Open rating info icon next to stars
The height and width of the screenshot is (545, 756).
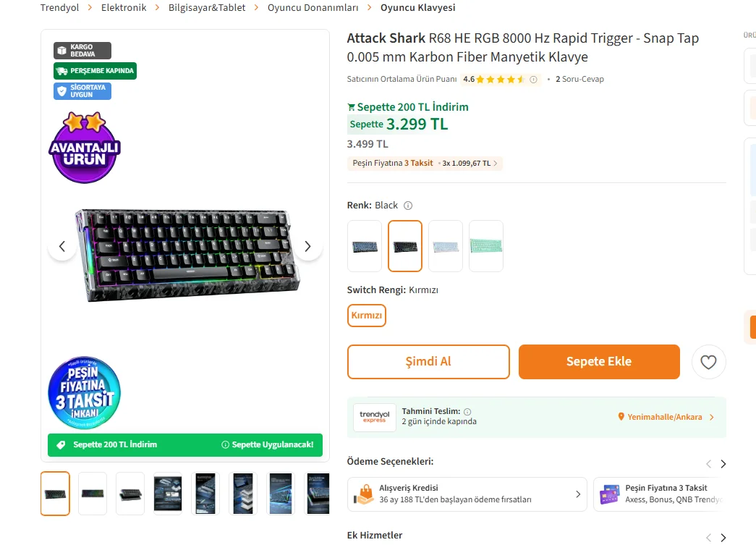[x=533, y=80]
